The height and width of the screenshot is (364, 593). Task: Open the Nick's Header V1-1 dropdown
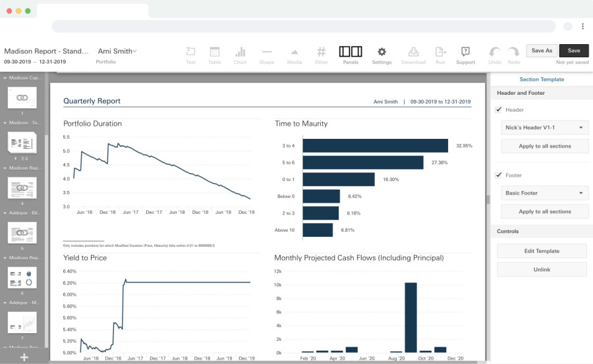click(545, 128)
